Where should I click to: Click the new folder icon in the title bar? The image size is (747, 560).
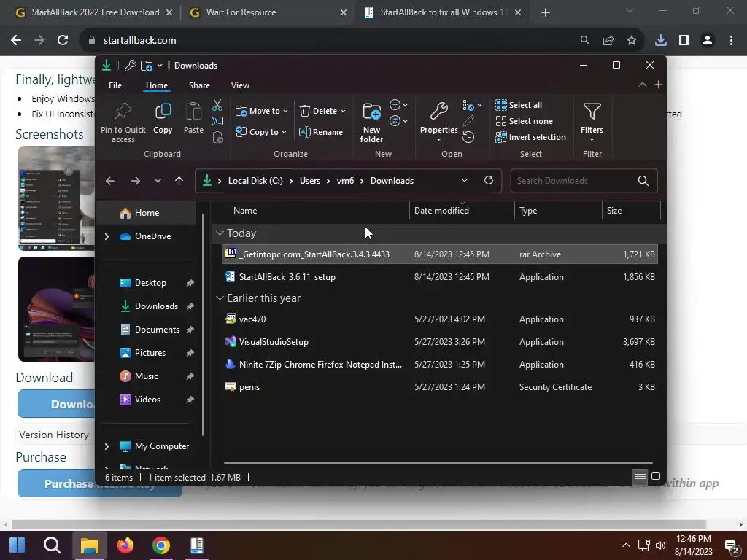click(x=146, y=65)
